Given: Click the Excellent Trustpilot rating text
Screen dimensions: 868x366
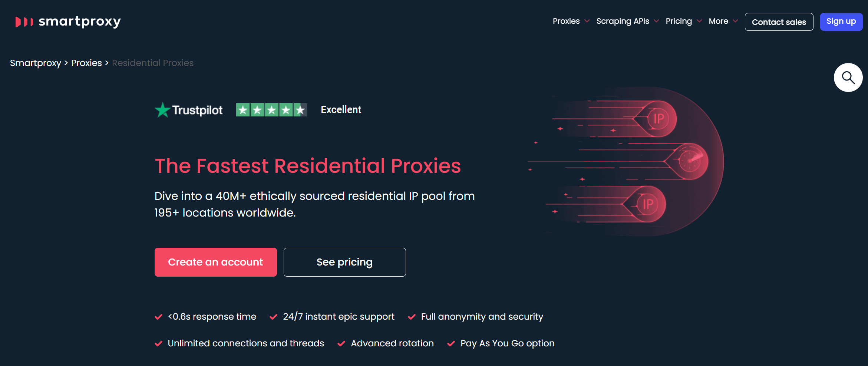Looking at the screenshot, I should [x=341, y=110].
